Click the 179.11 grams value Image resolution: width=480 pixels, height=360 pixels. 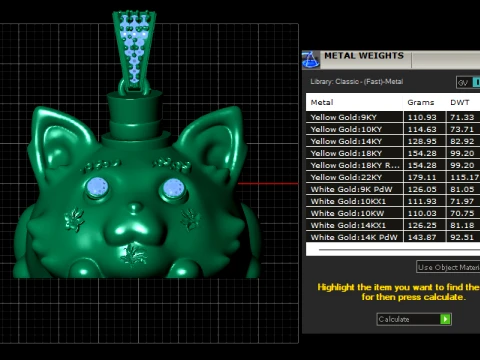click(422, 177)
